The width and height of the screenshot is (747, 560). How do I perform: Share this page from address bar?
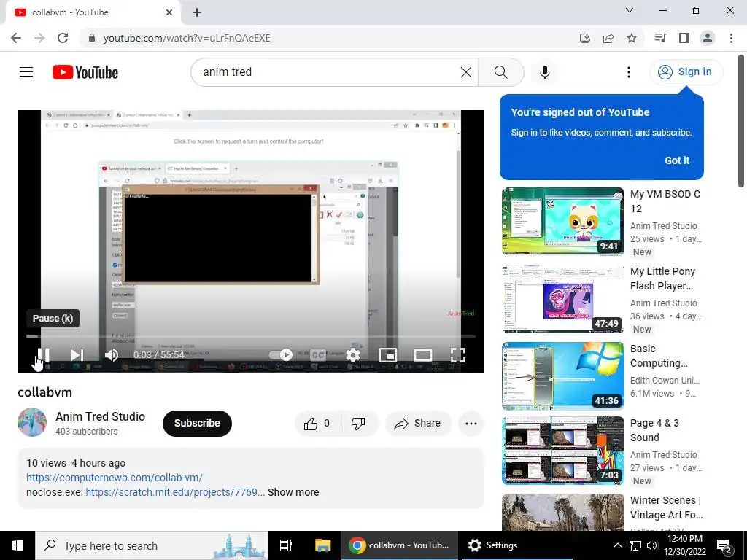(608, 38)
